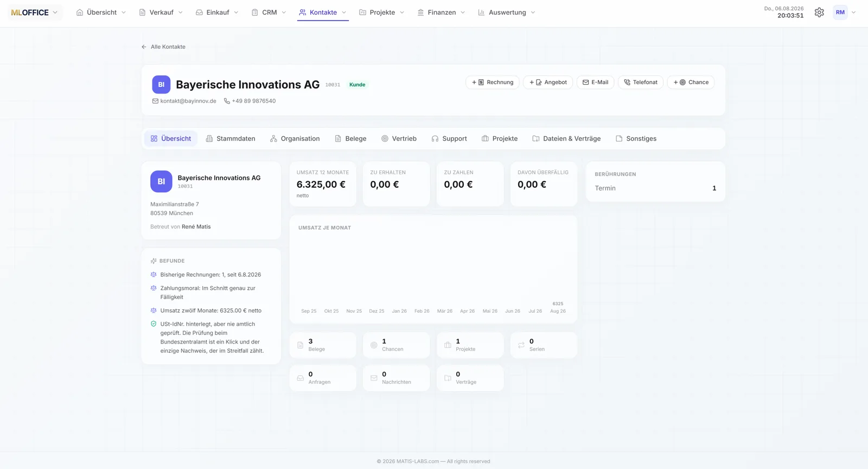Viewport: 868px width, 469px height.
Task: Open the Belege tab
Action: point(350,139)
